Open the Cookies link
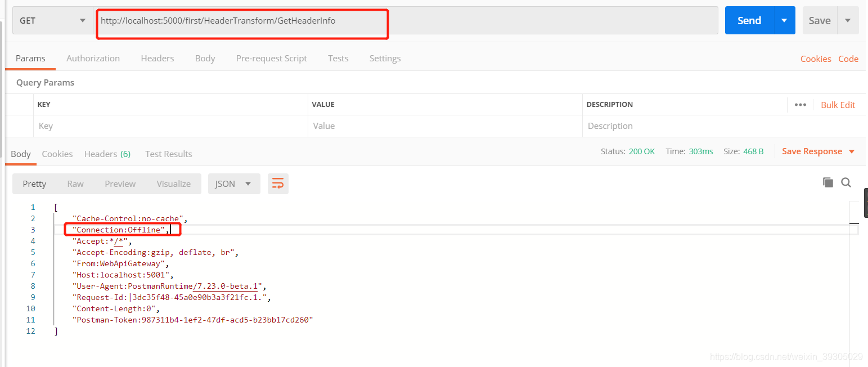Screen dimensions: 868x367 pyautogui.click(x=816, y=59)
